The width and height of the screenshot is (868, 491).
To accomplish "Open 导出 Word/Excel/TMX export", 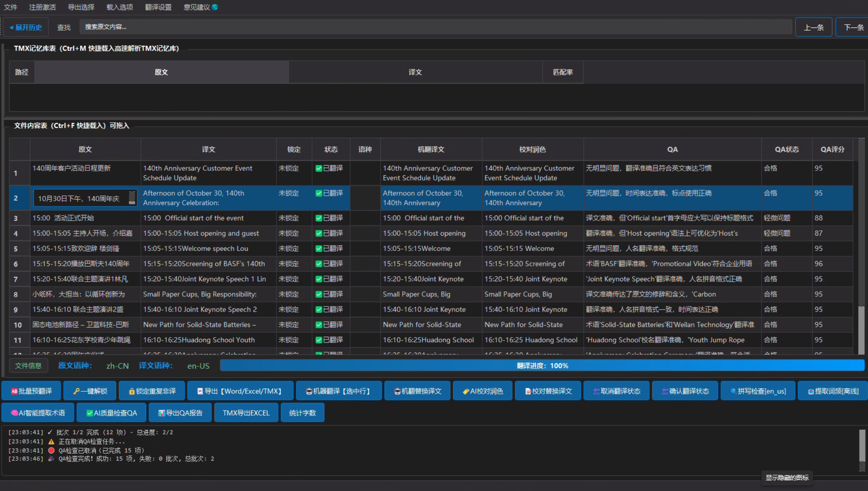I will pyautogui.click(x=240, y=391).
